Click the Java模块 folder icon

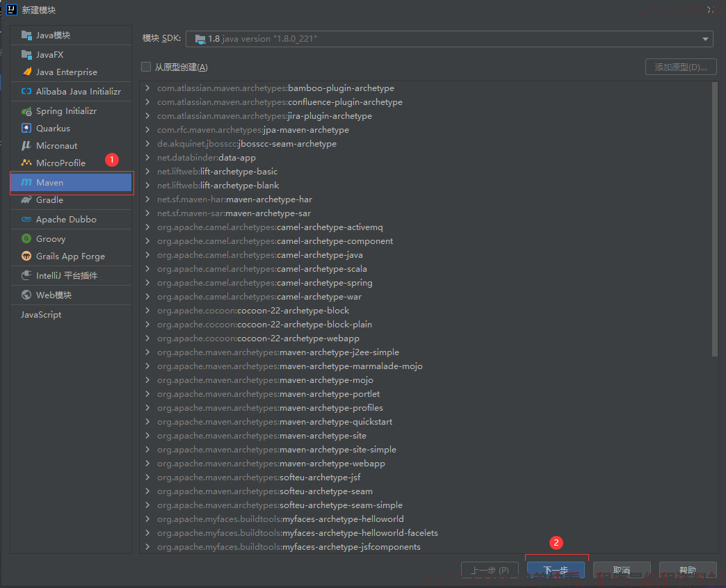(26, 35)
